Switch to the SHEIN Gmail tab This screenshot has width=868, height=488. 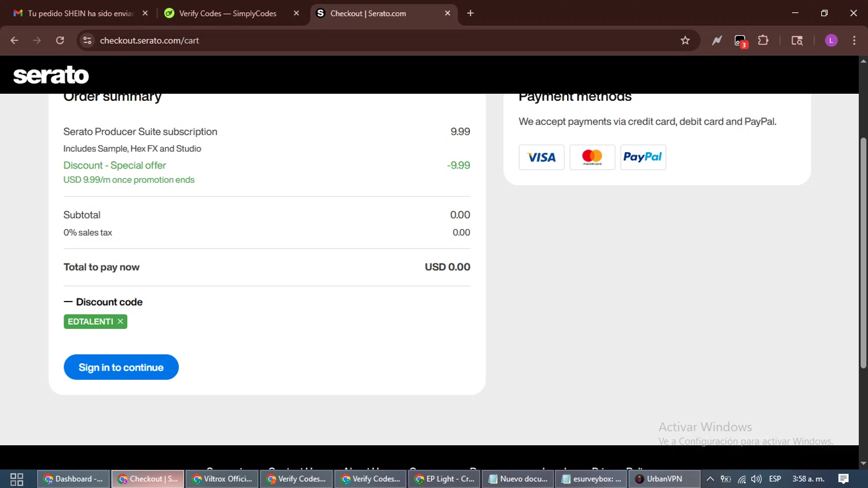[81, 13]
